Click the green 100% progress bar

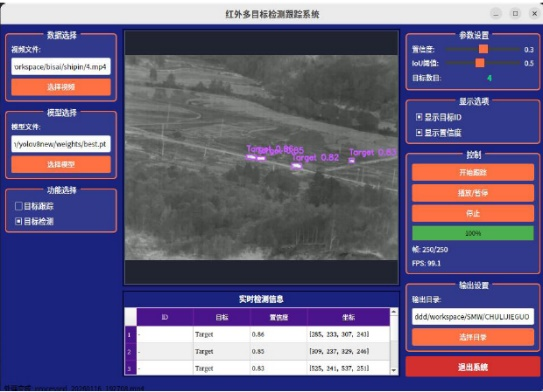pyautogui.click(x=473, y=233)
